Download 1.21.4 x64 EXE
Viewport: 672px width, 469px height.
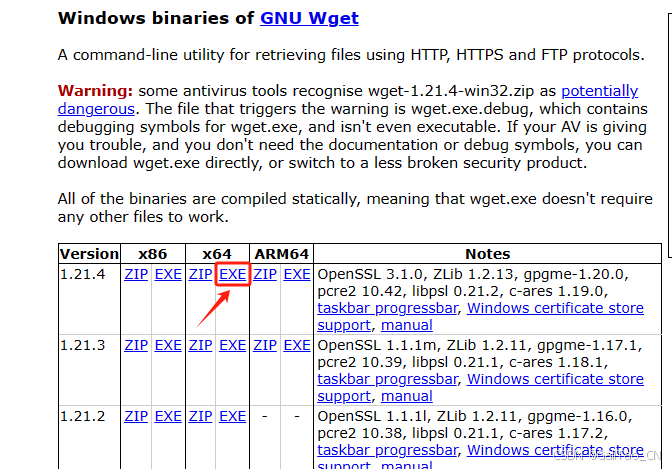[233, 274]
